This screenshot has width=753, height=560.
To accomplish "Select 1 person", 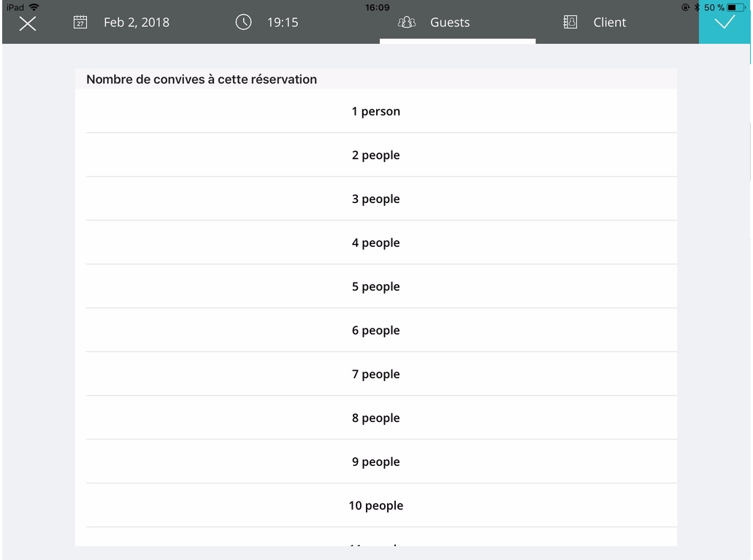I will (375, 112).
